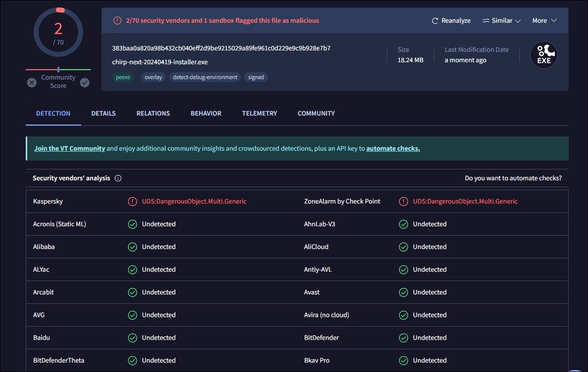This screenshot has width=588, height=372.
Task: Click the 'a moment ago' modification date
Action: click(465, 60)
